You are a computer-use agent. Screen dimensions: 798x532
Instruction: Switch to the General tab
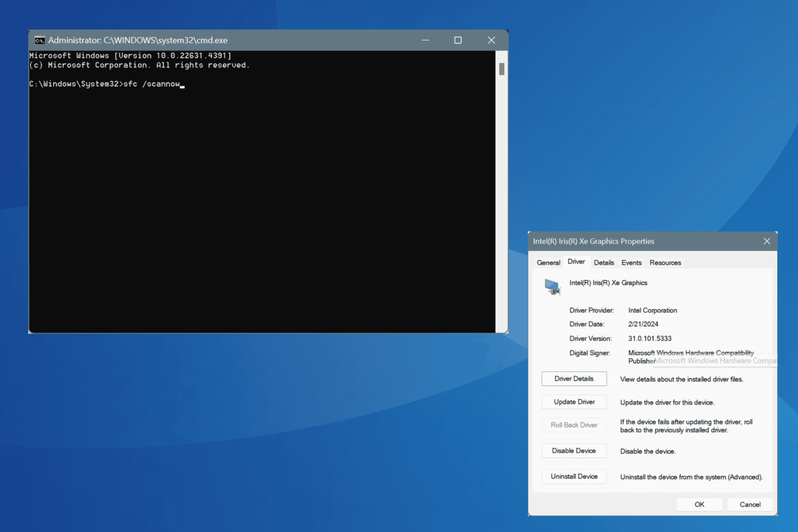549,262
